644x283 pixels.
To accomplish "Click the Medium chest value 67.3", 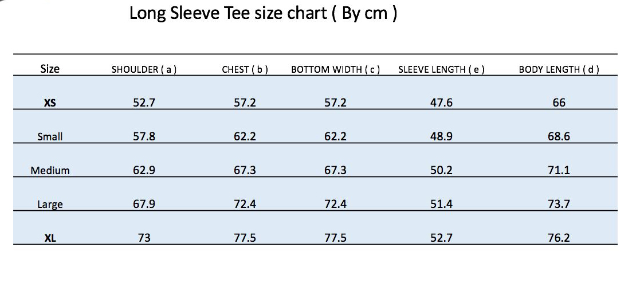I will tap(245, 170).
